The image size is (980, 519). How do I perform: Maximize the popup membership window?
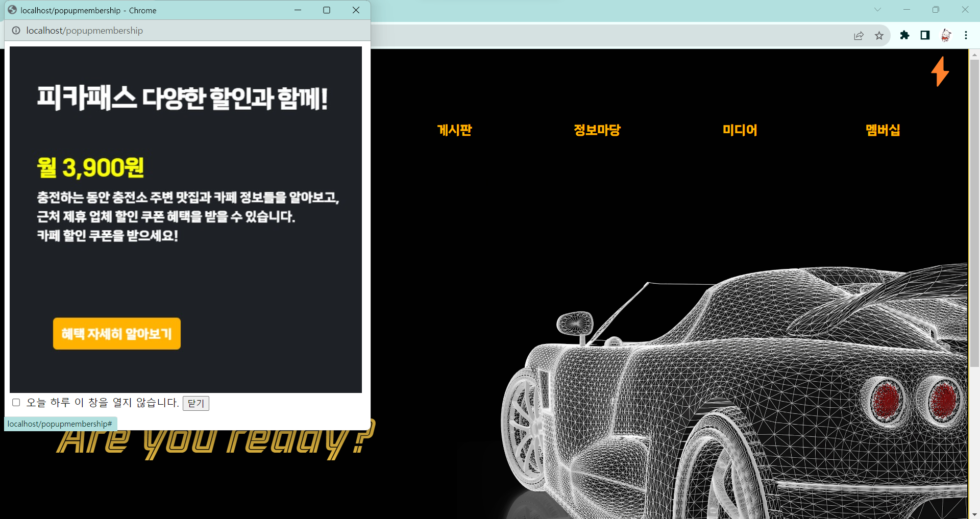click(327, 10)
